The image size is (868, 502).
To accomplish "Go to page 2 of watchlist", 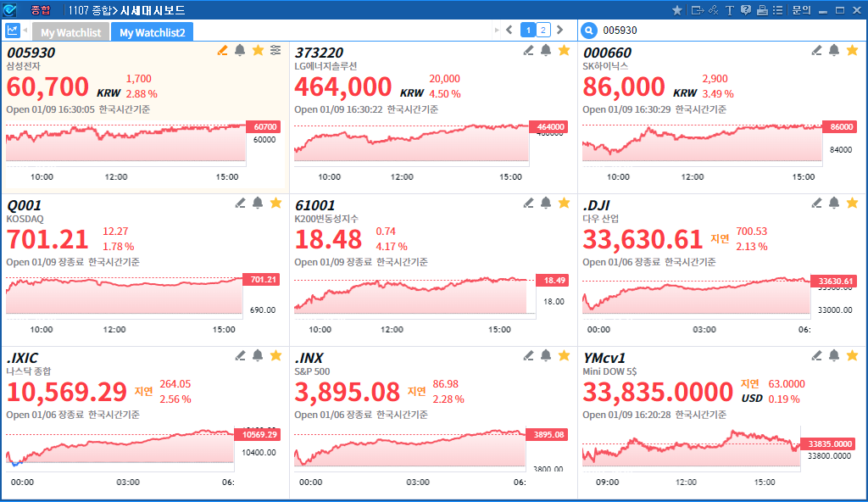I will click(543, 31).
